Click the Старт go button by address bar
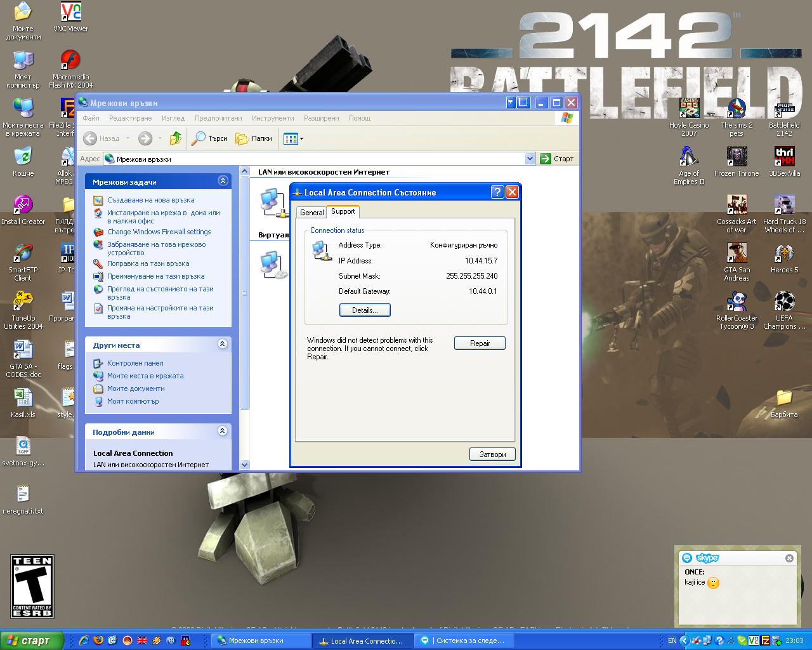812x650 pixels. pos(557,159)
